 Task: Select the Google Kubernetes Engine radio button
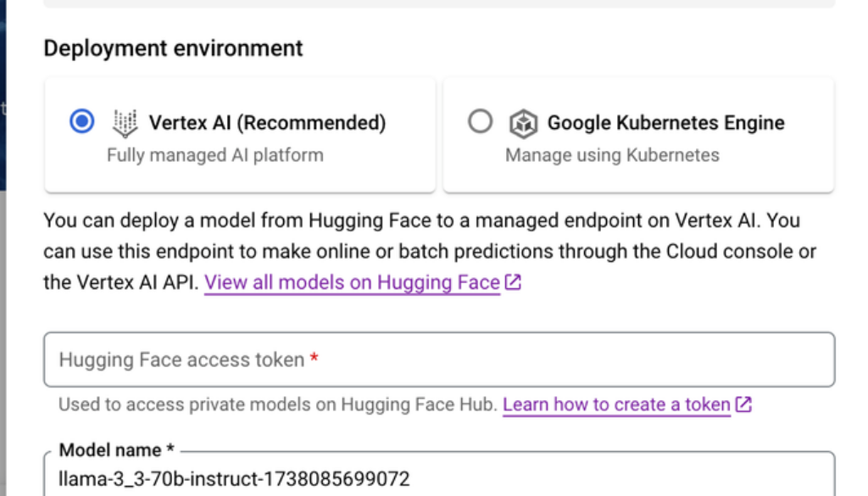click(x=480, y=122)
